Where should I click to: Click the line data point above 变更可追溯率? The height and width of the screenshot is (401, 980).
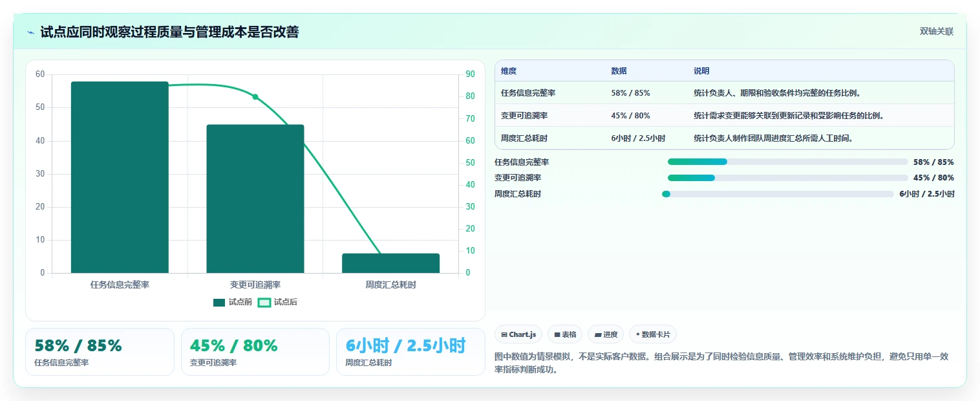tap(255, 97)
